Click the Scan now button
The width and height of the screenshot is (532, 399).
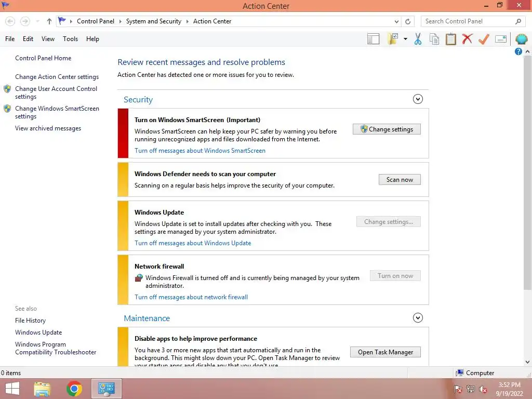pos(400,180)
